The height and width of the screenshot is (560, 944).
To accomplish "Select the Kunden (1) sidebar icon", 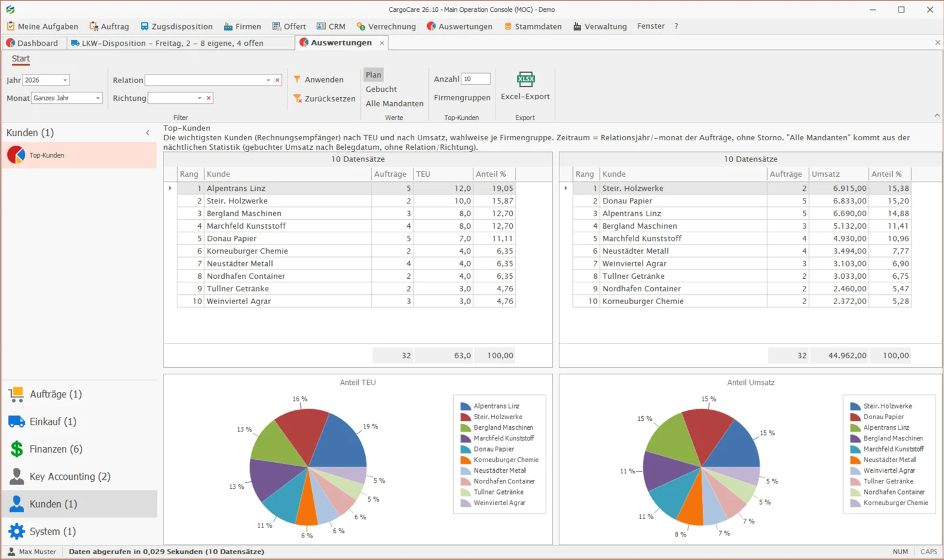I will (x=17, y=504).
